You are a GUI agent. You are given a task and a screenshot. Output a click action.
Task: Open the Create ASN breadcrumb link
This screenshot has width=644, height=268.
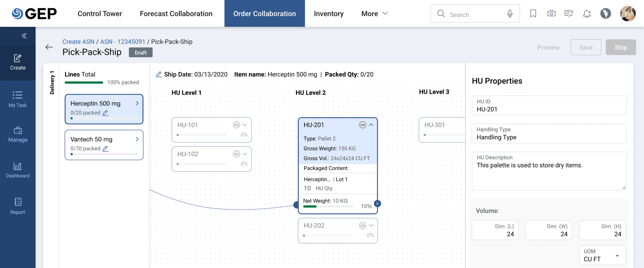[78, 42]
